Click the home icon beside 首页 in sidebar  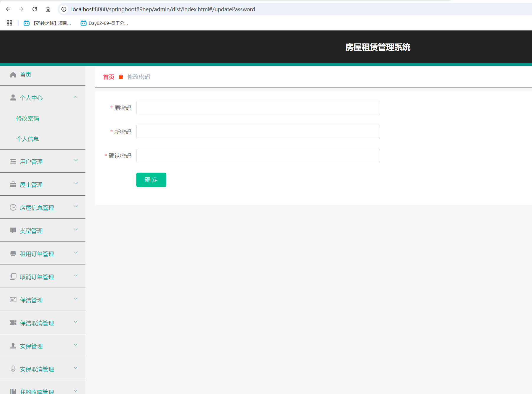coord(13,75)
